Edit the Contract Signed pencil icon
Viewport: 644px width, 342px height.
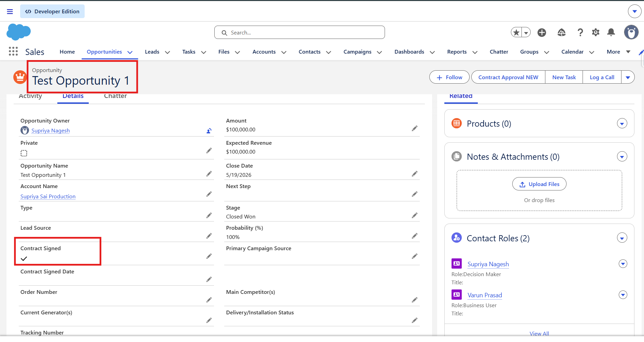[x=209, y=256]
